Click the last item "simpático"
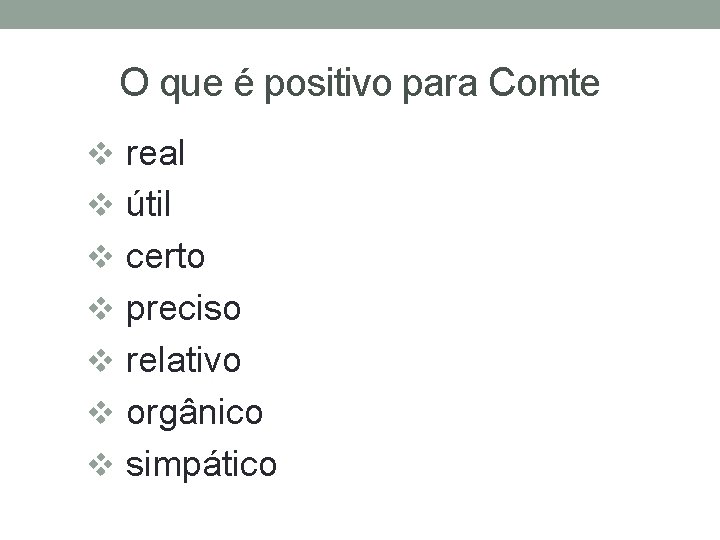 click(x=201, y=464)
